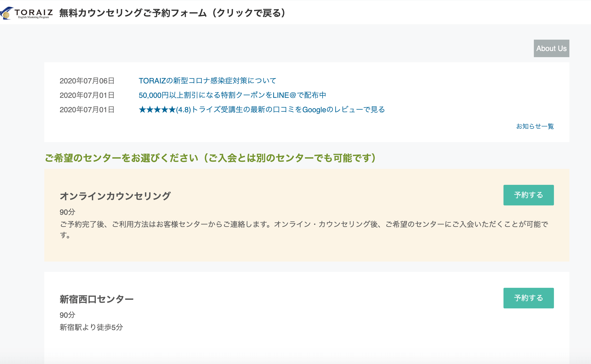Open the 50,000円 coupon LINE@ announcement

pyautogui.click(x=232, y=95)
